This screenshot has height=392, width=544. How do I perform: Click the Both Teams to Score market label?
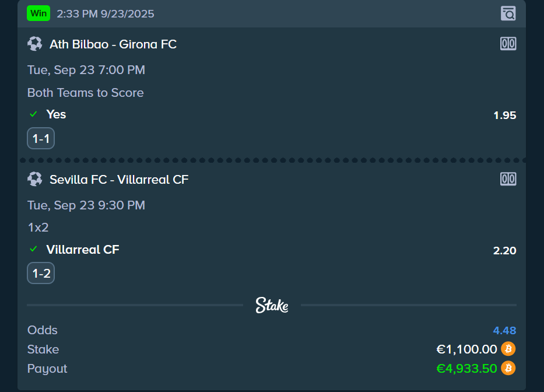(85, 93)
